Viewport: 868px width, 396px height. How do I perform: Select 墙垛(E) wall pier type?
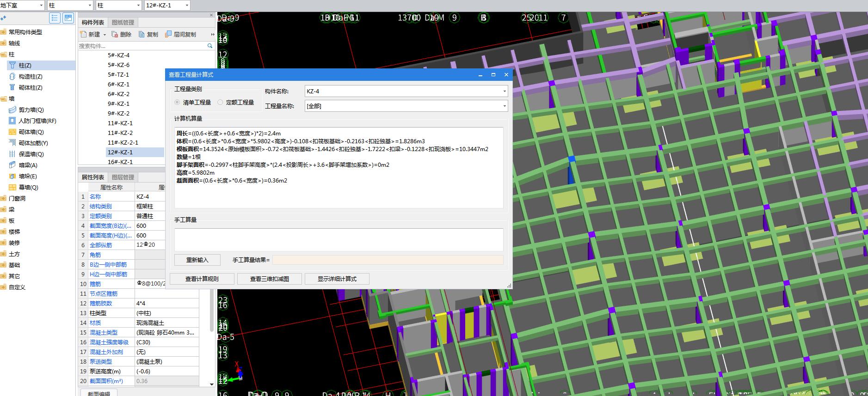pyautogui.click(x=28, y=177)
